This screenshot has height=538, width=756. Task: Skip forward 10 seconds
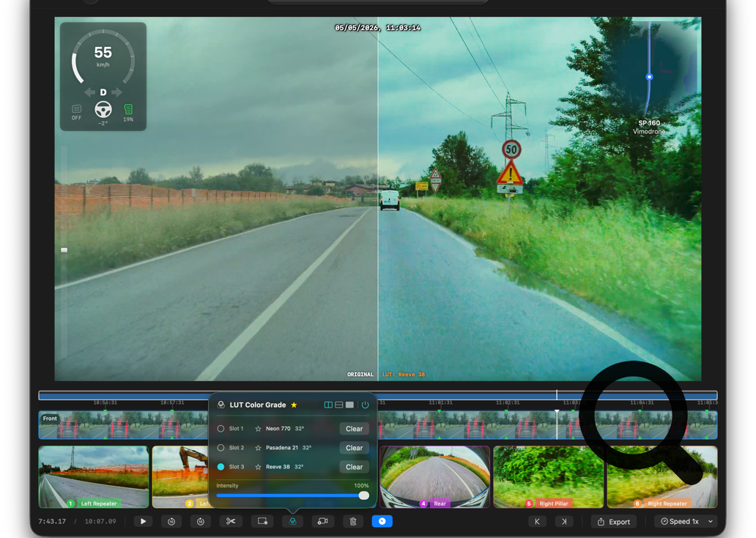point(201,521)
